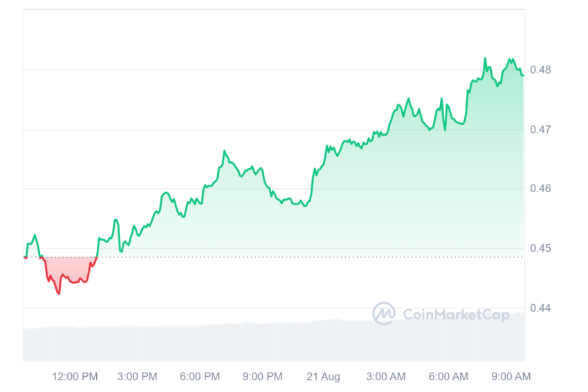Click the 3:00 AM axis label
Screen dimensions: 588x392
coord(386,376)
